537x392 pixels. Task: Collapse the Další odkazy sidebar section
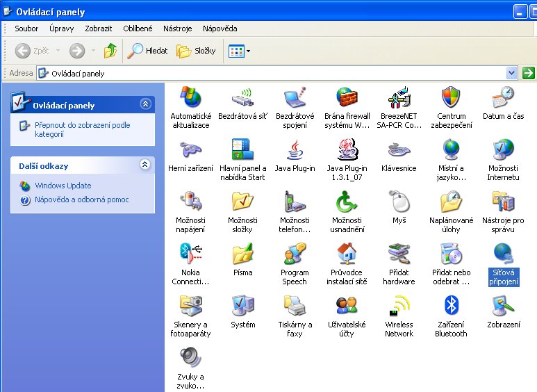point(144,165)
